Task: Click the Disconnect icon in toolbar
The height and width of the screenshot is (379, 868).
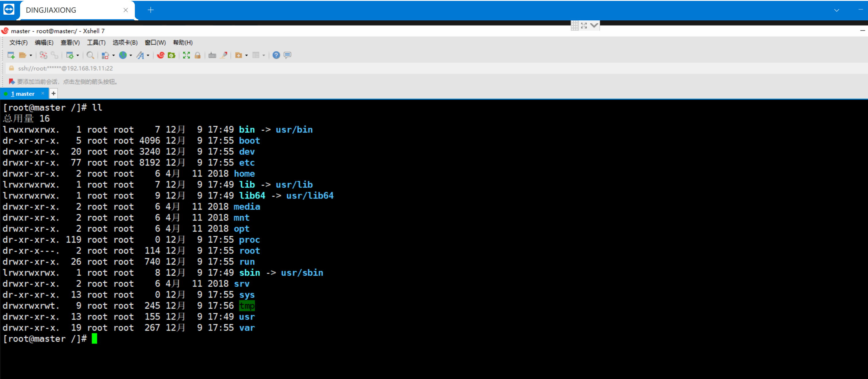Action: [x=43, y=55]
